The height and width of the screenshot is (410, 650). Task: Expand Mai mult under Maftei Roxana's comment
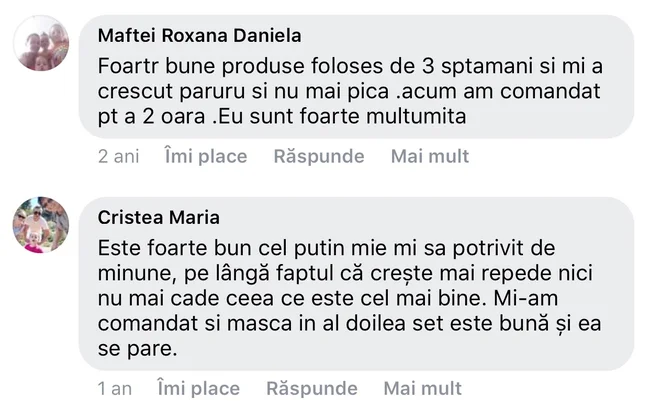[x=429, y=156]
